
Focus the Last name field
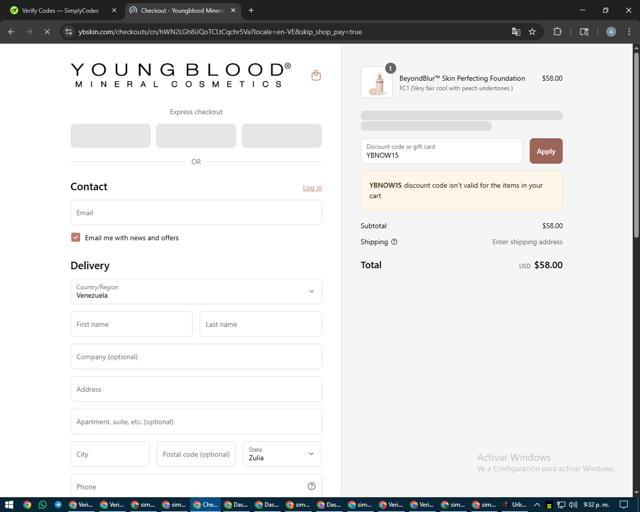click(x=260, y=324)
